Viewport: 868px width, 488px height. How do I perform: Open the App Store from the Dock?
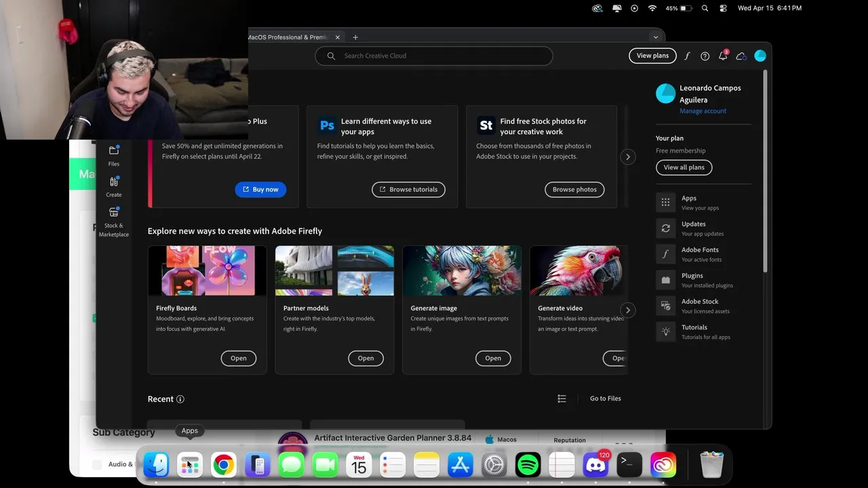(460, 465)
